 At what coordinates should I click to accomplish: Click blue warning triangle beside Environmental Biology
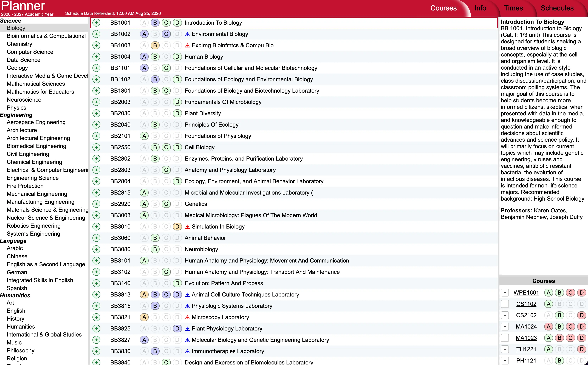click(x=187, y=34)
